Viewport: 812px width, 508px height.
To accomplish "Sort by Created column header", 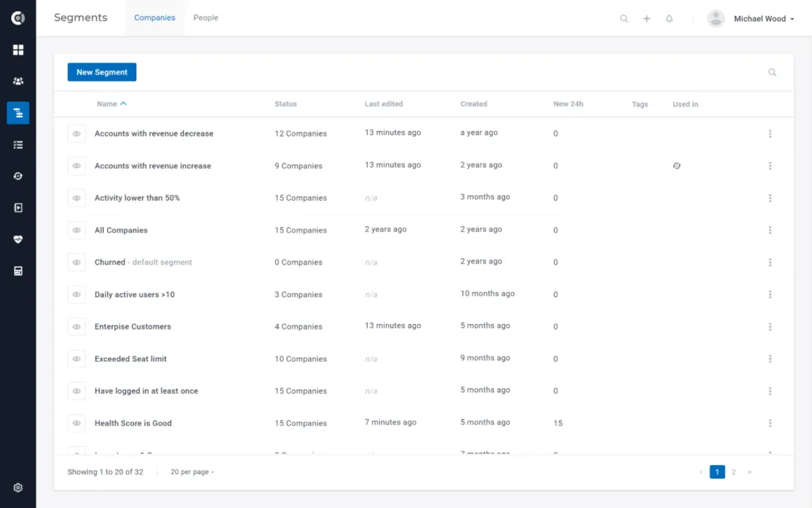I will [474, 104].
